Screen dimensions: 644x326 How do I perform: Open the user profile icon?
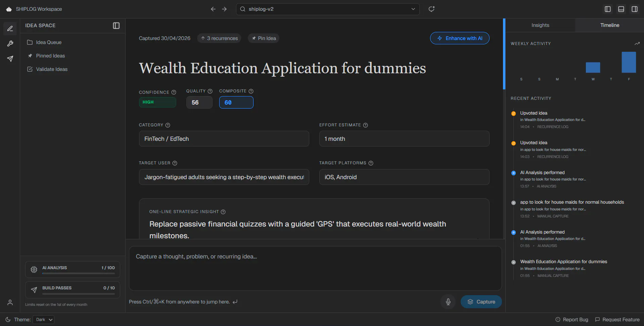coord(10,302)
